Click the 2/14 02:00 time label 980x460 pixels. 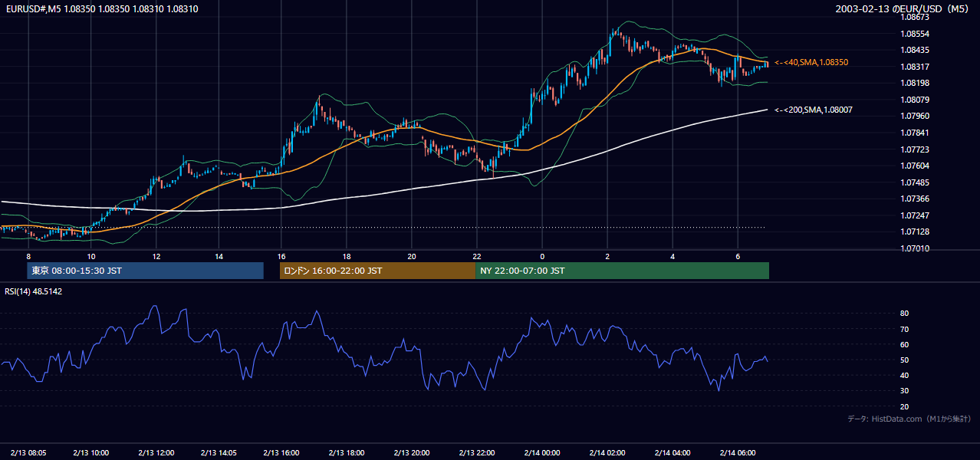[607, 453]
